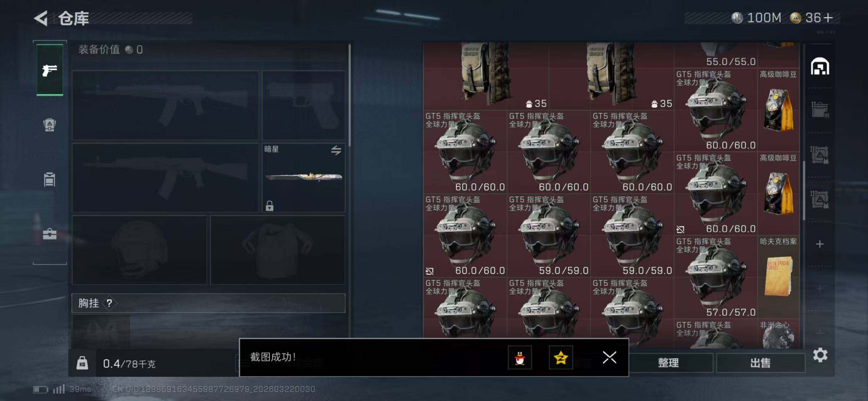
Task: Add currency with plus next to 36
Action: [828, 18]
